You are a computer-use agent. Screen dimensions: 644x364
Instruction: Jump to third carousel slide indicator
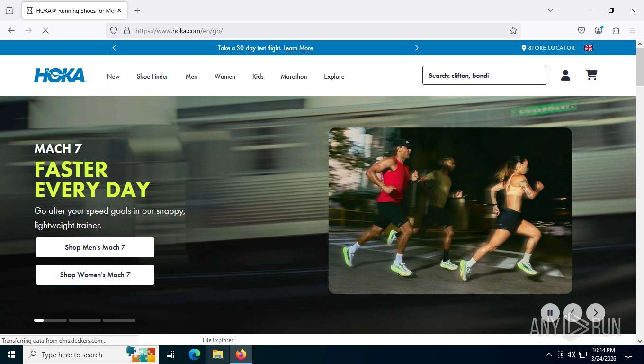pos(119,320)
